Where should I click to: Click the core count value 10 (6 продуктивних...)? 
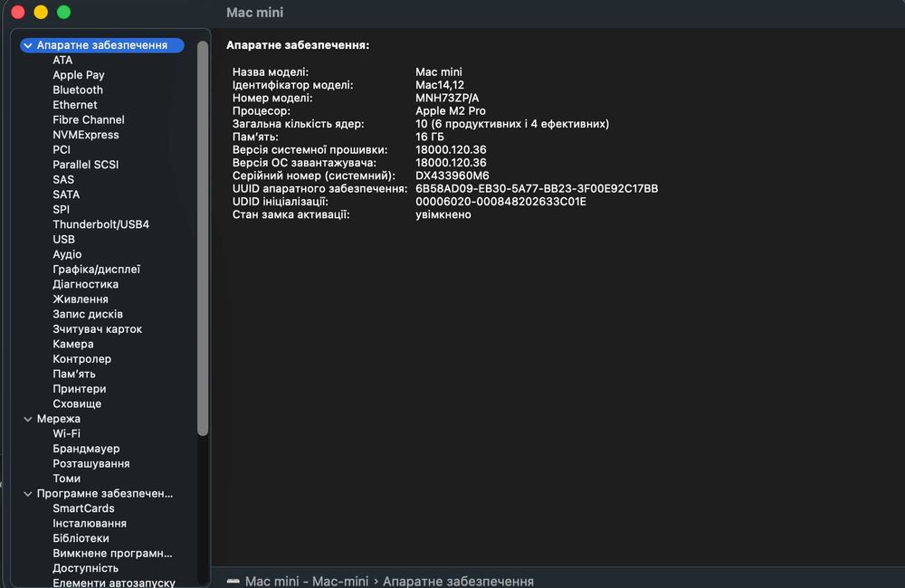pos(512,124)
